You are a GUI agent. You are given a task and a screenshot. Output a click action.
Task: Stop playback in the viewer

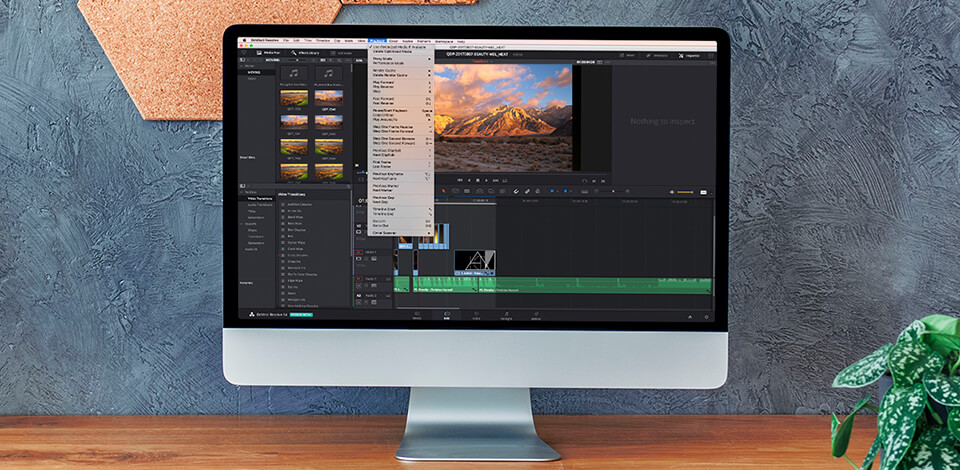click(478, 180)
